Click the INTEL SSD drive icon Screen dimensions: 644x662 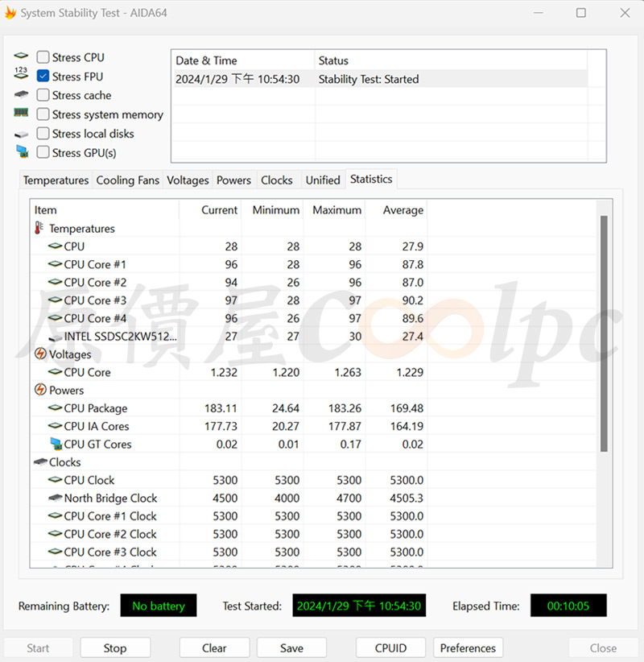click(x=55, y=337)
